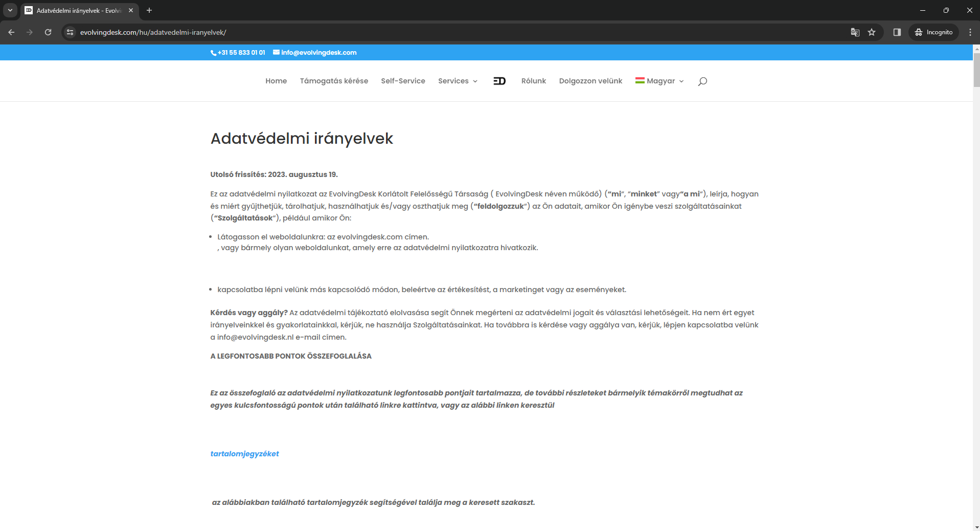Minimize the Chrome window

pyautogui.click(x=923, y=10)
